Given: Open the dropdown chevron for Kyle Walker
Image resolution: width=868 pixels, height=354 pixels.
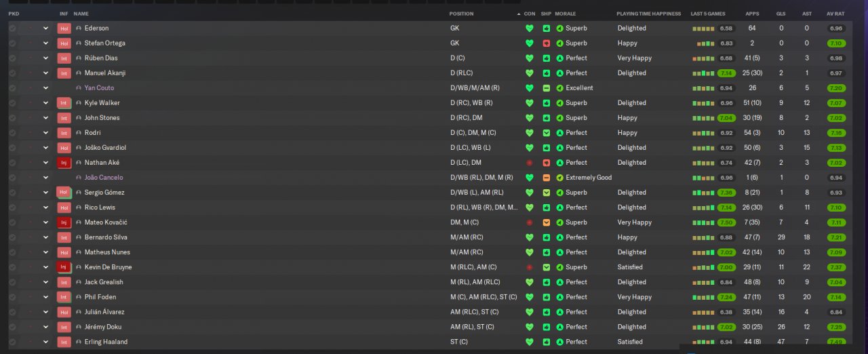Looking at the screenshot, I should click(46, 103).
